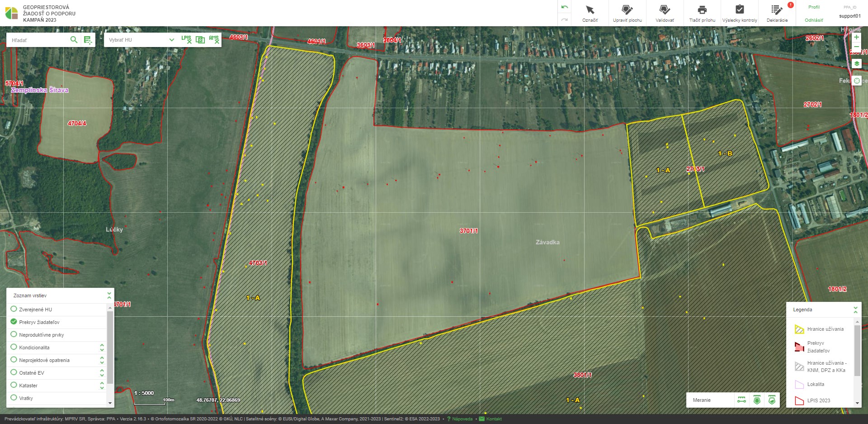The image size is (868, 424).
Task: Expand Neprojektové opatrenia layer group
Action: pos(102,360)
